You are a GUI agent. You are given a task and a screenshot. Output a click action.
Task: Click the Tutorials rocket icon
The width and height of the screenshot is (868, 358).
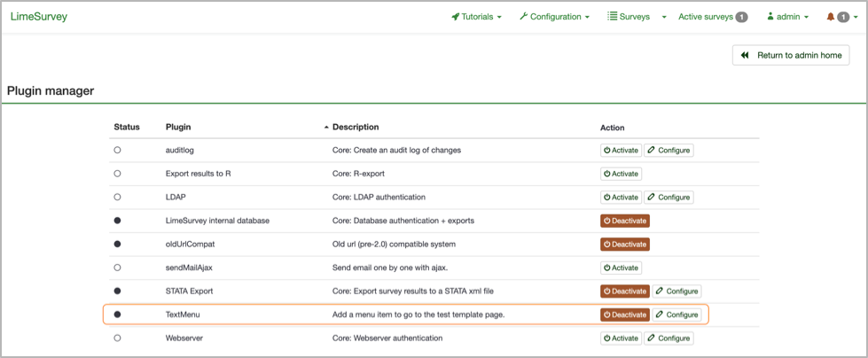point(456,17)
